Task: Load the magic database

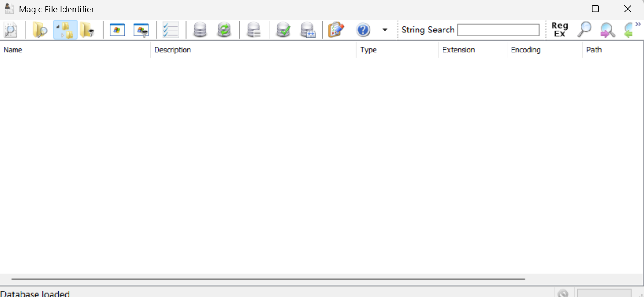Action: pyautogui.click(x=199, y=30)
